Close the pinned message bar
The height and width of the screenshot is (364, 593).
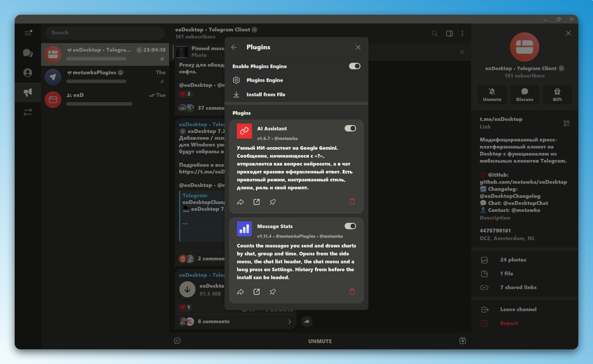[462, 52]
